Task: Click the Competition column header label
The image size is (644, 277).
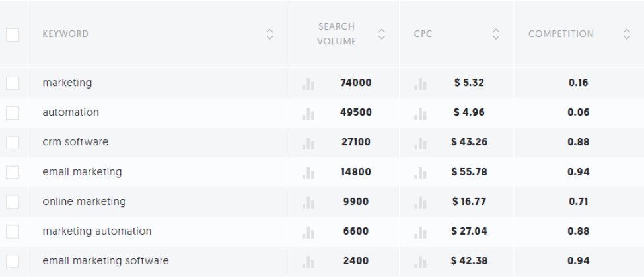Action: point(561,34)
